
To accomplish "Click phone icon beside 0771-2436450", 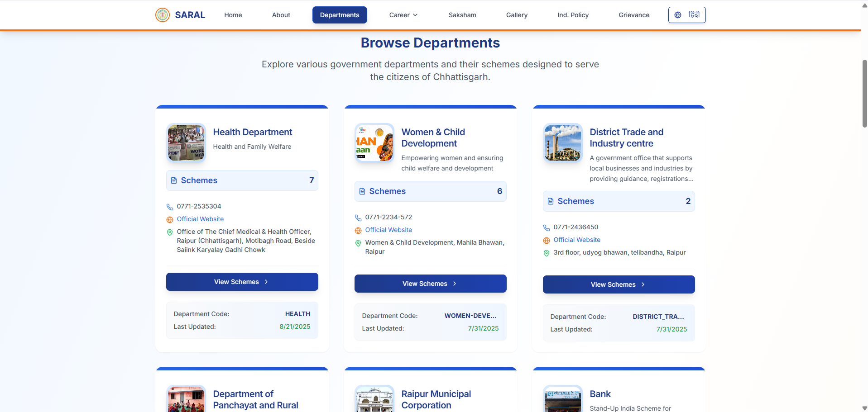I will [547, 227].
